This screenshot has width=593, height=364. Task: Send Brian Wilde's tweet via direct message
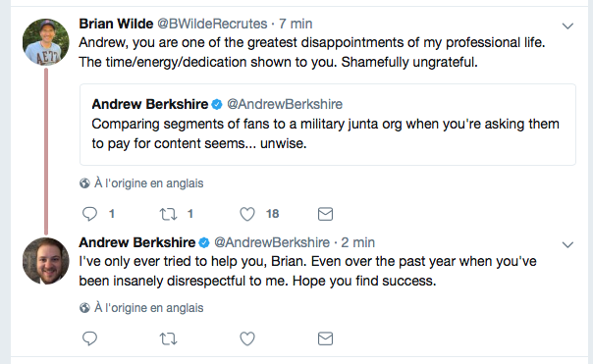(325, 214)
